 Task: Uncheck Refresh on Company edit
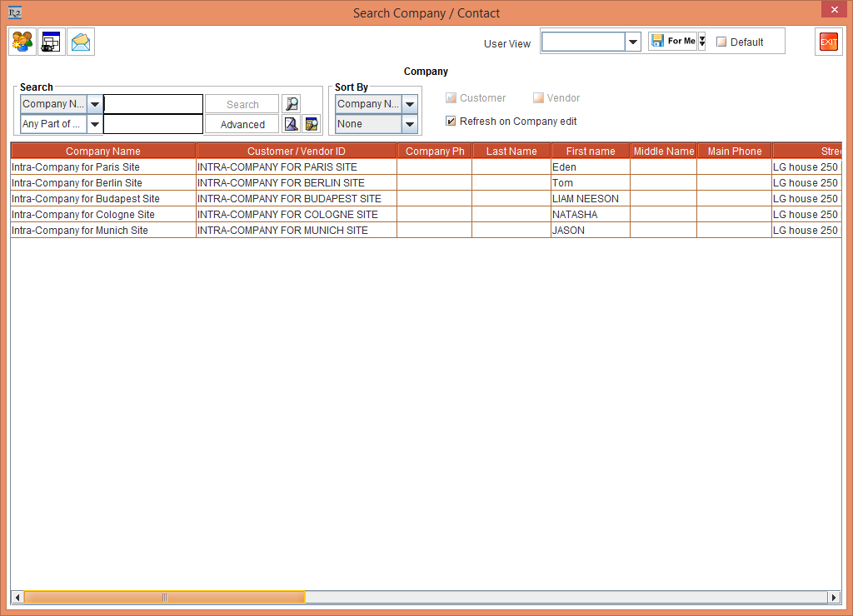(451, 122)
